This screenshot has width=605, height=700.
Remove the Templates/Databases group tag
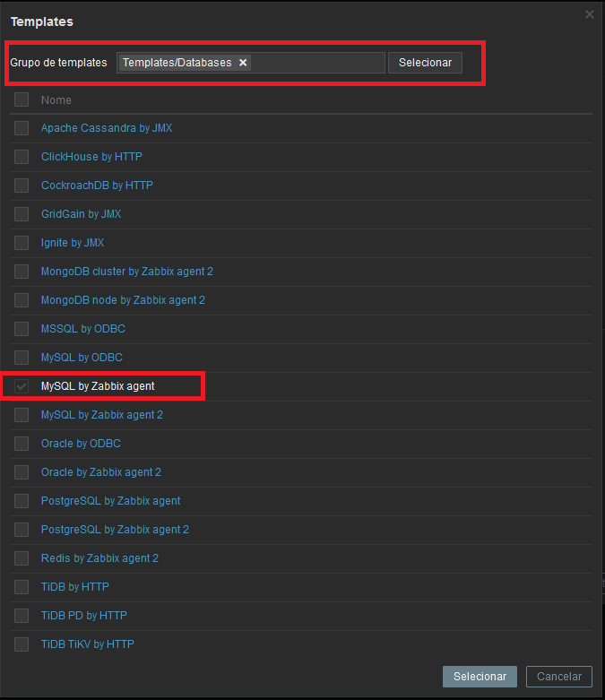coord(243,63)
